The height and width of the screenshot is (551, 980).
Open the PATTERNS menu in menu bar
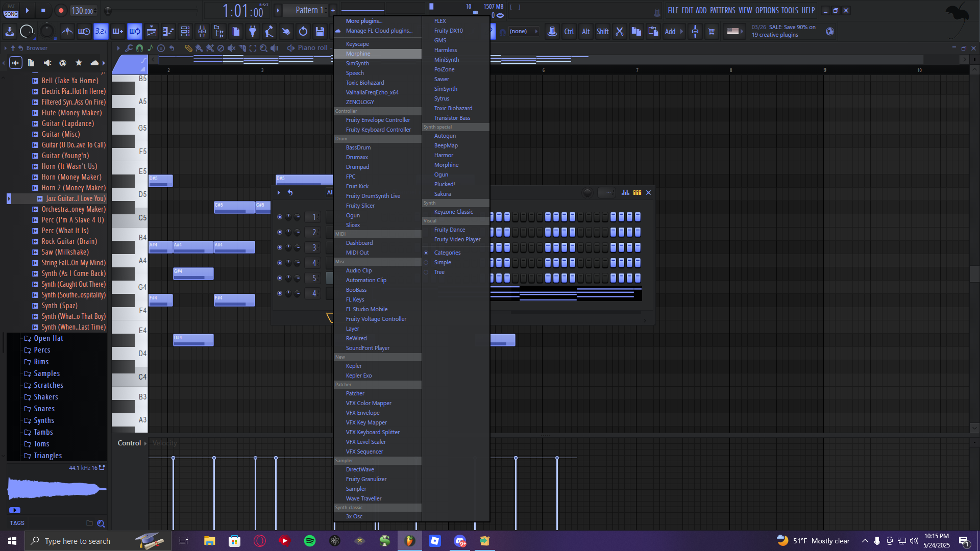[722, 10]
